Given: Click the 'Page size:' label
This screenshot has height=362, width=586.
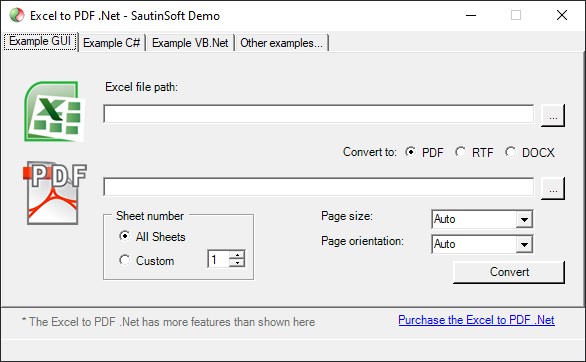Looking at the screenshot, I should coord(347,216).
